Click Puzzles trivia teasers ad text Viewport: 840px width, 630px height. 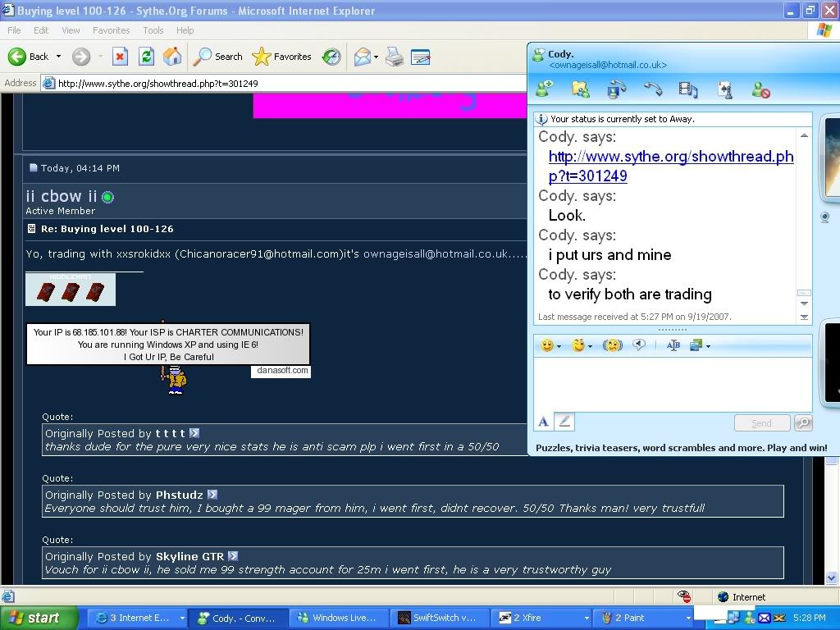pos(681,448)
